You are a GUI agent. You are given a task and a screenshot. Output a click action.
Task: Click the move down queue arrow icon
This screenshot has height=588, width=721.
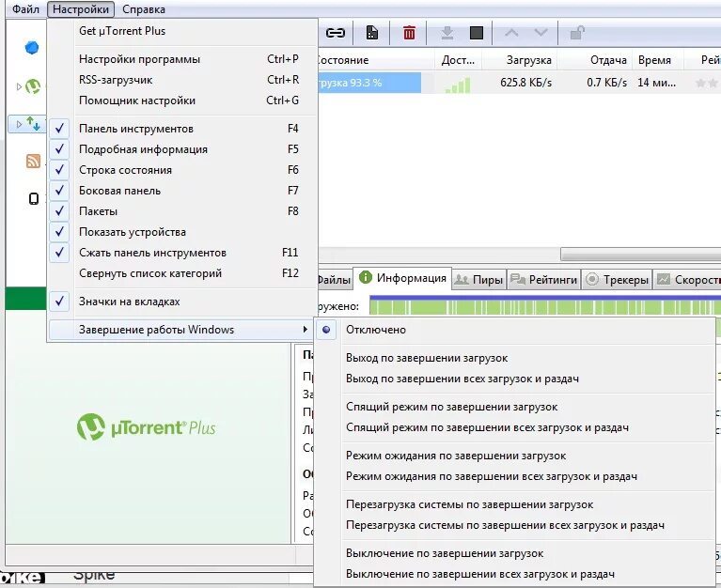click(x=541, y=33)
